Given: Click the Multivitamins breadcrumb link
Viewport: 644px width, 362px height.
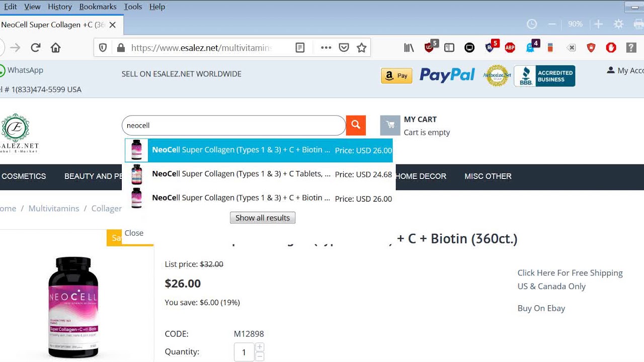Looking at the screenshot, I should [x=54, y=208].
